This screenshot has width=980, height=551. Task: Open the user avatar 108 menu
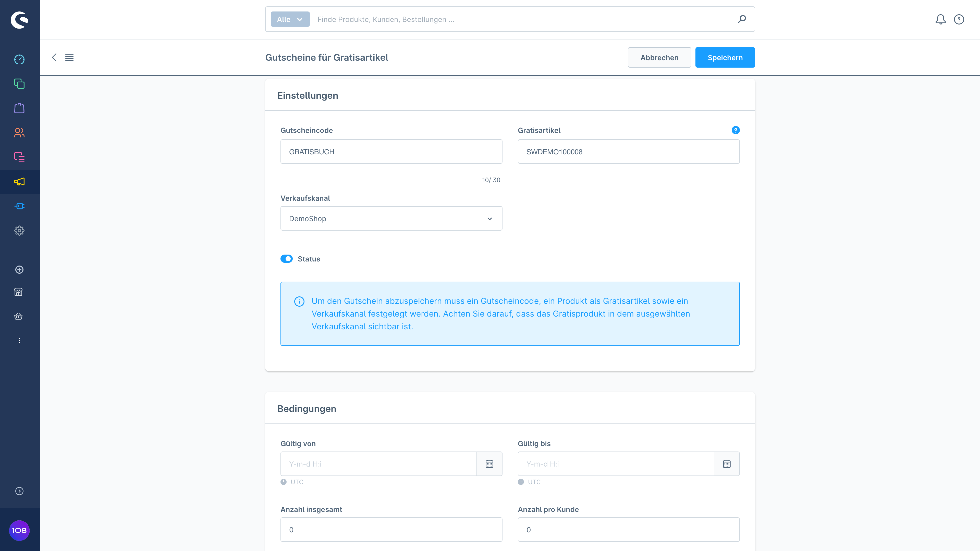point(19,530)
